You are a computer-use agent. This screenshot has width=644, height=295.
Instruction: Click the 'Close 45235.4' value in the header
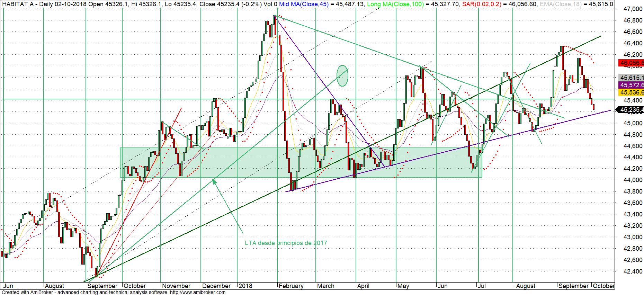click(x=220, y=4)
